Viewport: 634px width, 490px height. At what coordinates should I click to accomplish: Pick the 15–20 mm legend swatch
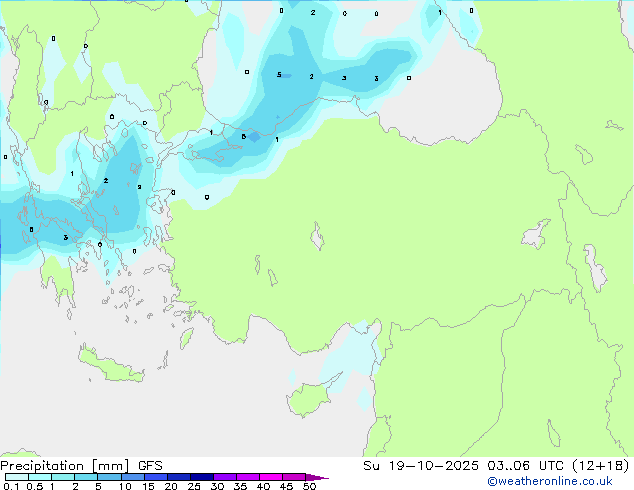(x=156, y=477)
